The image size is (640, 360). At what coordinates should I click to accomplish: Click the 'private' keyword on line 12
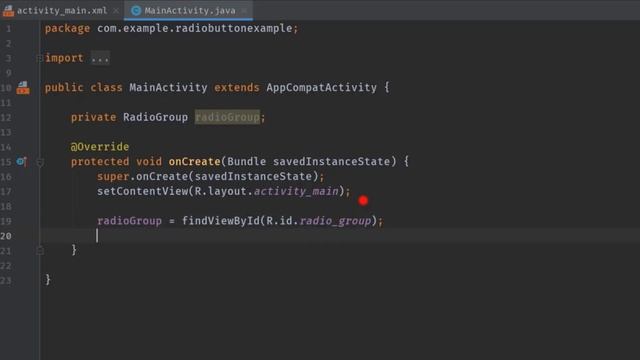93,117
